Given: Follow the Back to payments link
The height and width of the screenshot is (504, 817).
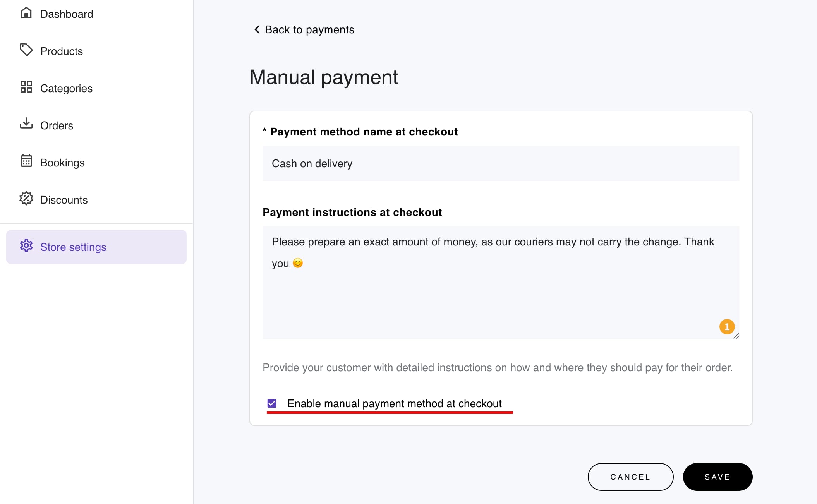Looking at the screenshot, I should click(309, 29).
